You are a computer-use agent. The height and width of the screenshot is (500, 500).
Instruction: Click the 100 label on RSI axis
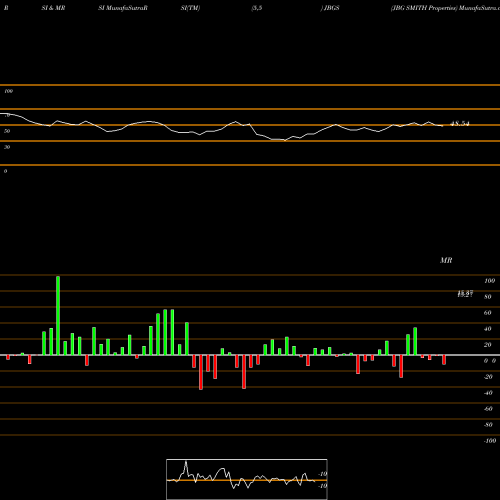(8, 91)
